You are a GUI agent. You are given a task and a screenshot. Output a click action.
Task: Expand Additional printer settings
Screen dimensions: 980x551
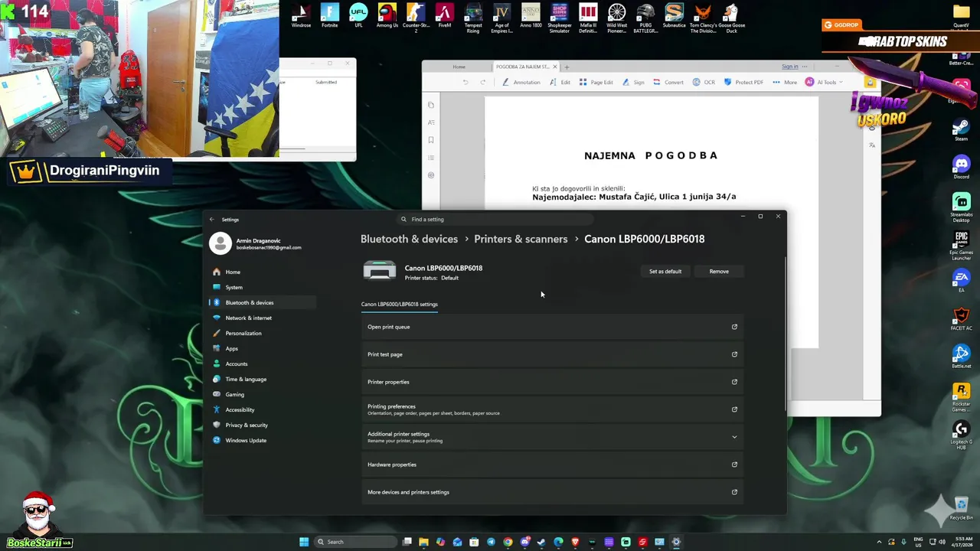pos(553,437)
